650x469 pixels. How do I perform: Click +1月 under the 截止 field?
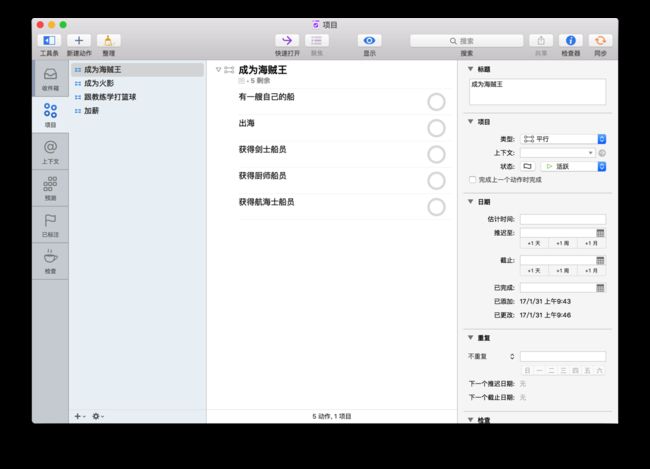click(x=591, y=270)
